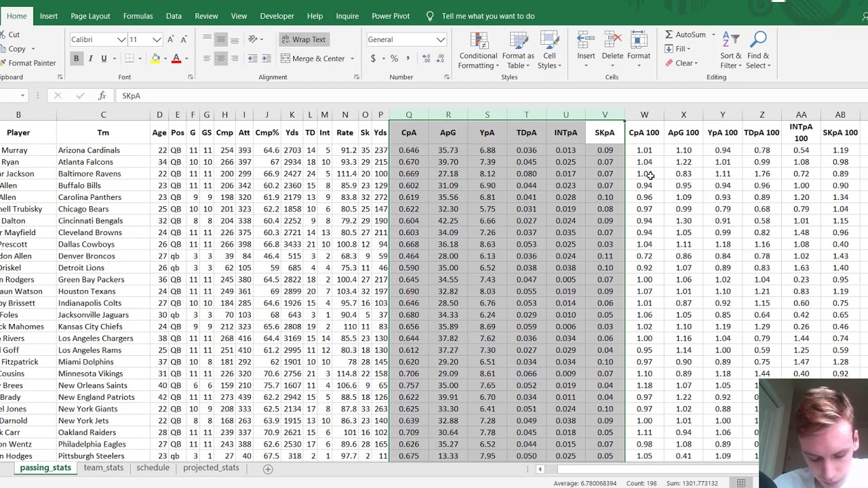Screen dimensions: 868x488
Task: Click the Insert cells icon
Action: (x=586, y=41)
